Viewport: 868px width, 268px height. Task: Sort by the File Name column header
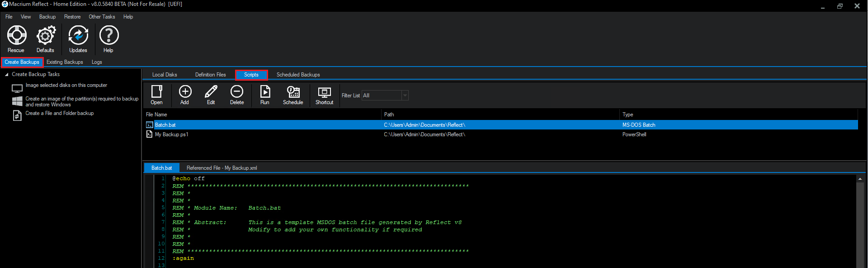(262, 115)
